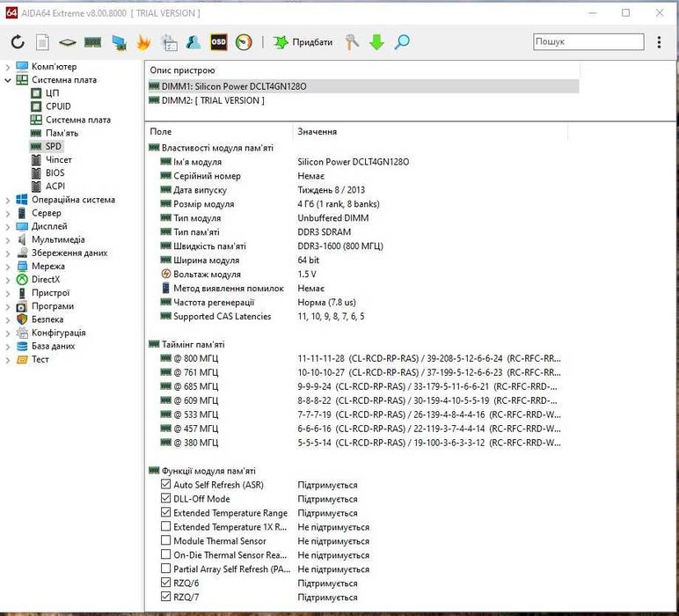679x616 pixels.
Task: Toggle RZQ/6 checkbox
Action: [165, 583]
